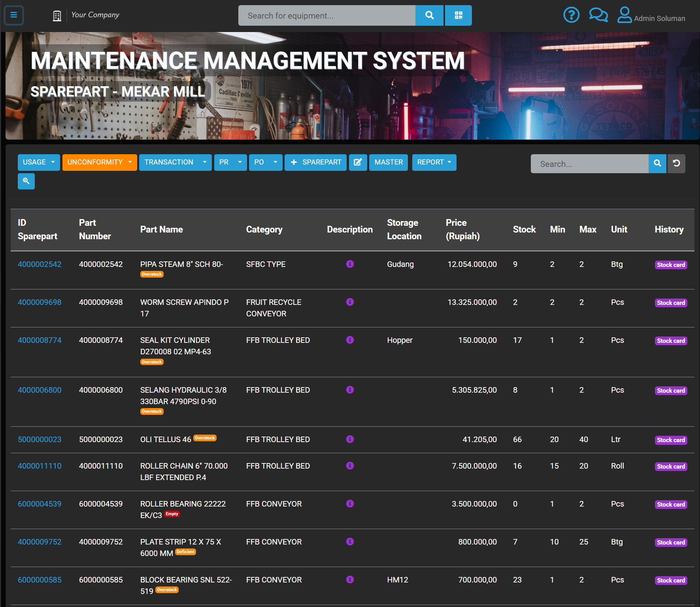Screen dimensions: 700x607
Task: Expand the USAGE dropdown
Action: click(x=39, y=163)
